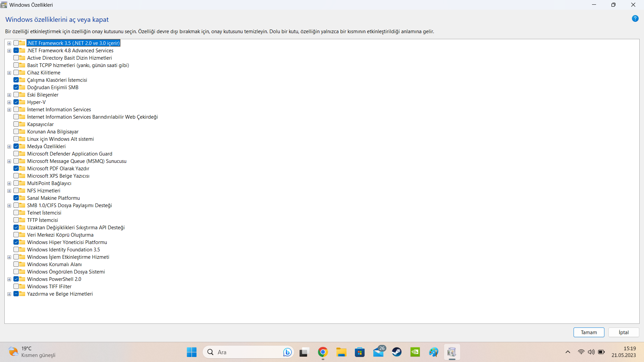644x362 pixels.
Task: Expand the Internet Information Services node
Action: click(9, 110)
